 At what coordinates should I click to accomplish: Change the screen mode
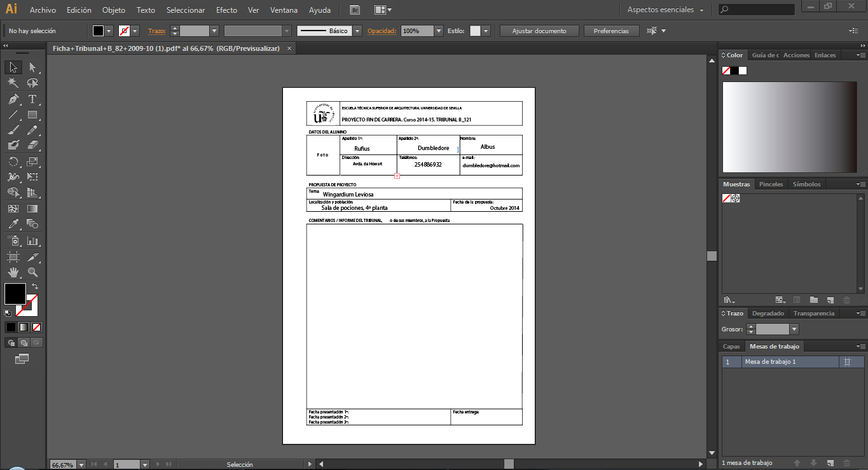[22, 358]
